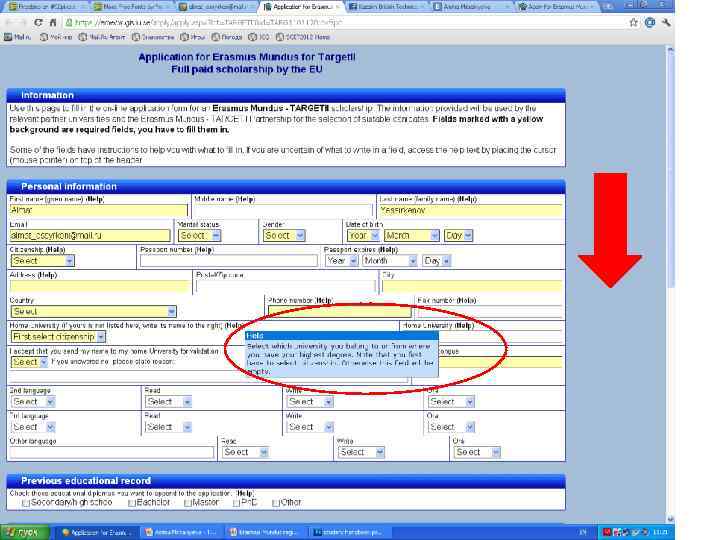Click into the Postal/Zip code field

(286, 286)
